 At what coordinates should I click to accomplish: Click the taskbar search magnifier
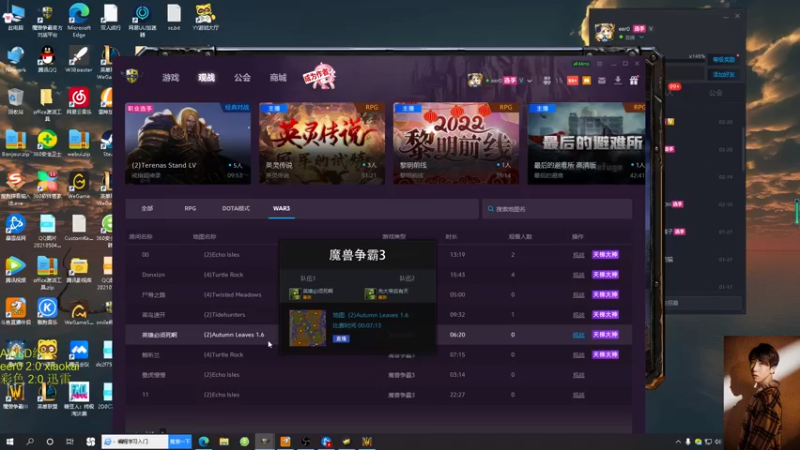pos(30,441)
